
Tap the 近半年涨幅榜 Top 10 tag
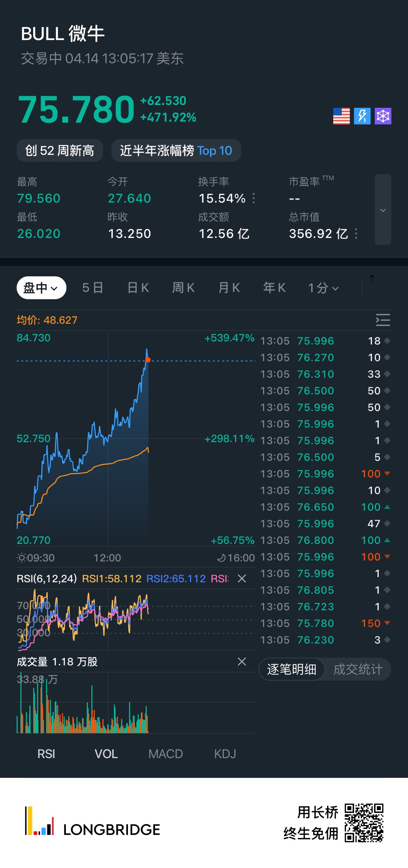(176, 151)
